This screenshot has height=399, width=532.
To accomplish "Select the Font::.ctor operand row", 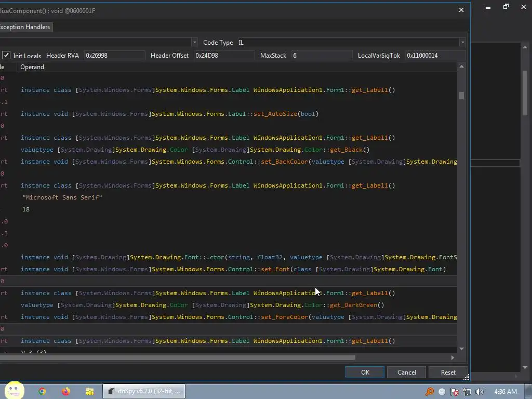I will pos(239,257).
